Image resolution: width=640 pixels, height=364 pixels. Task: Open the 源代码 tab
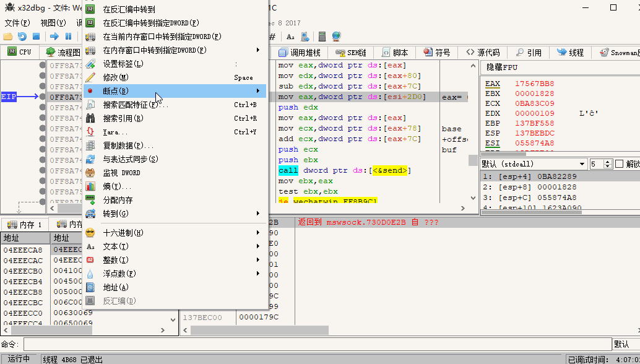click(x=483, y=52)
